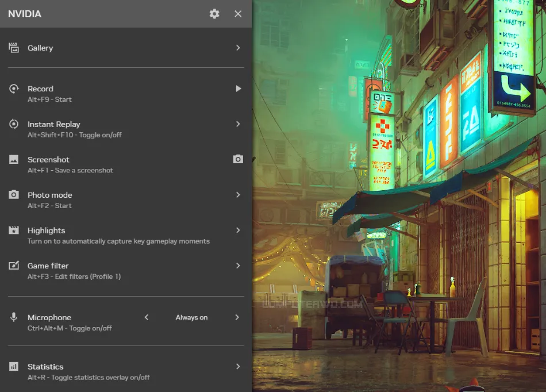
Task: Open the Photo mode entry
Action: [126, 200]
